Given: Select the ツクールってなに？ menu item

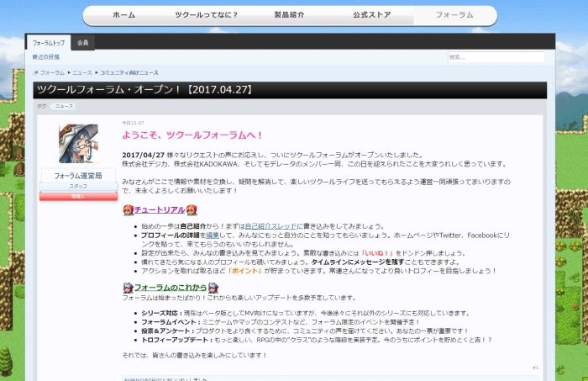Looking at the screenshot, I should 206,15.
